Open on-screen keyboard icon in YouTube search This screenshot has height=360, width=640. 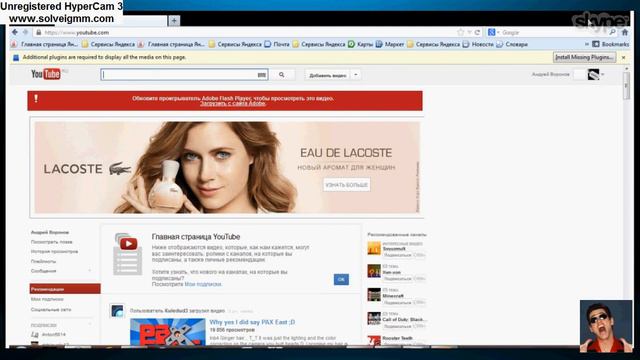[261, 75]
